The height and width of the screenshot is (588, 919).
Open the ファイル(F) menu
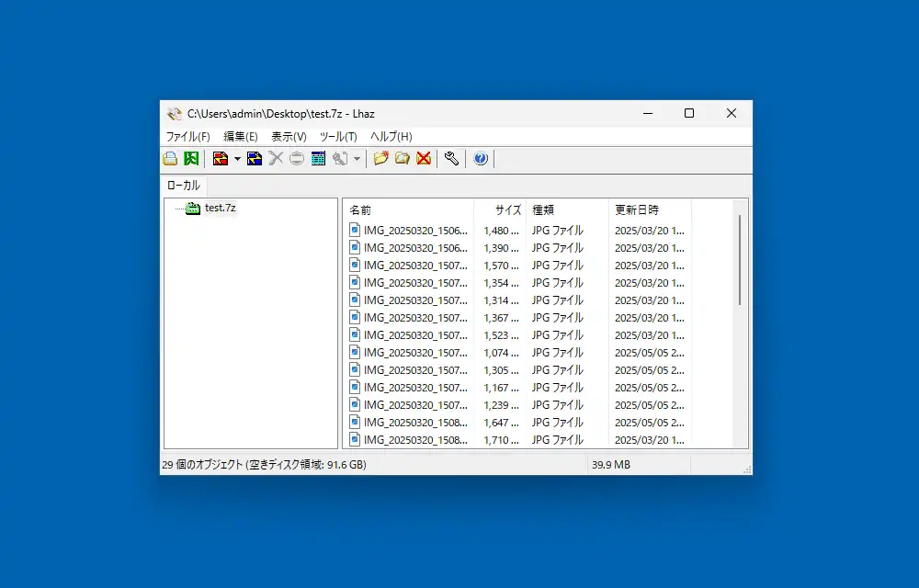coord(187,137)
